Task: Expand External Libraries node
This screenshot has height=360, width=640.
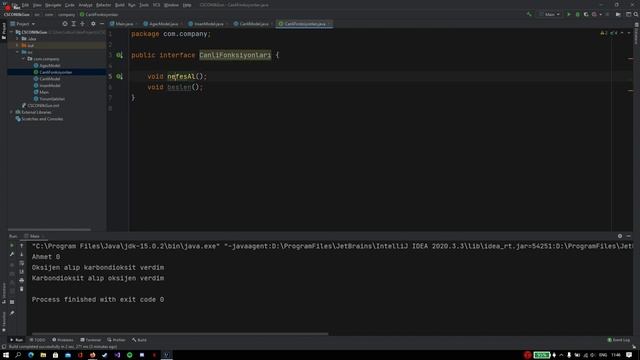Action: click(12, 112)
